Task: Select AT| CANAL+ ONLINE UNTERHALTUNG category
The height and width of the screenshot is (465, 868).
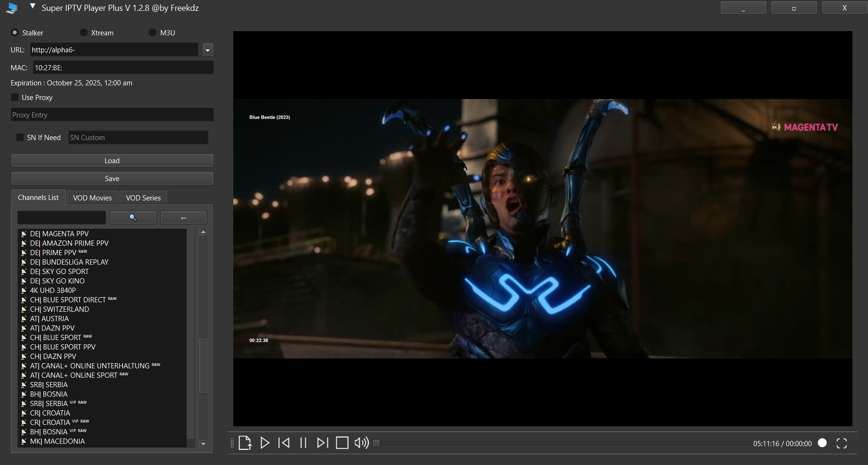Action: (x=95, y=366)
